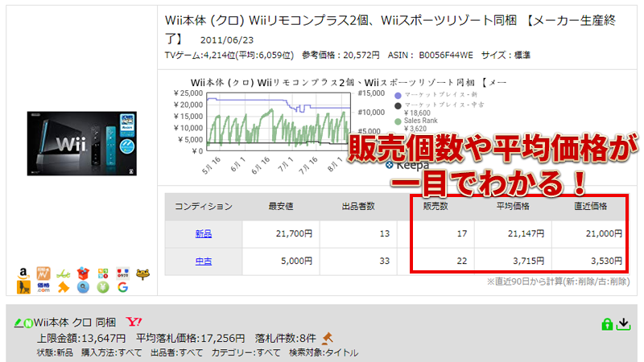Open the Amazon shortcut icon
The height and width of the screenshot is (362, 644).
[x=23, y=273]
